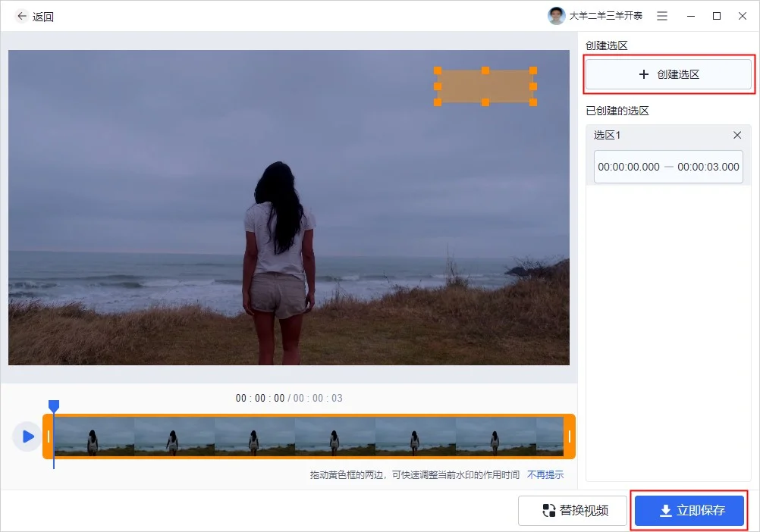The image size is (760, 532).
Task: Remove 选区1 with its X icon
Action: pyautogui.click(x=737, y=135)
